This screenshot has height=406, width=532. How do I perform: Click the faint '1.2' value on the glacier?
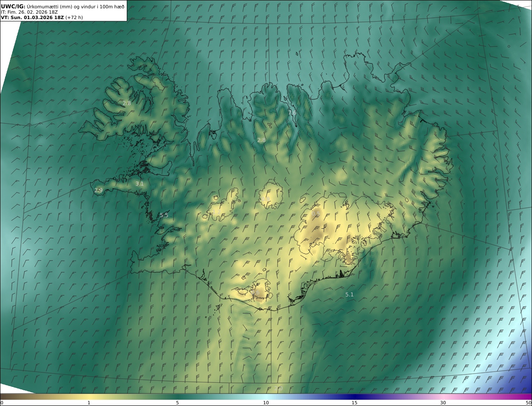pos(217,212)
